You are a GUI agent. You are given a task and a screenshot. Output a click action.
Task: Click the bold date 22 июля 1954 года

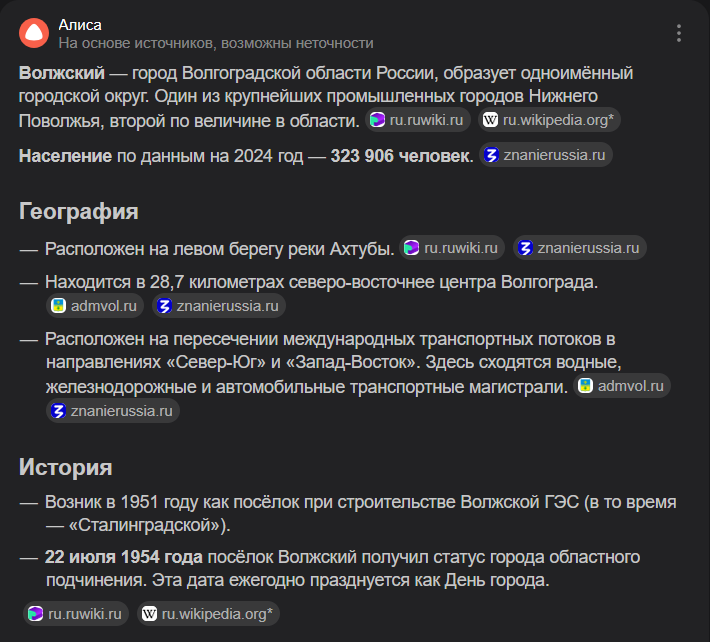click(124, 557)
